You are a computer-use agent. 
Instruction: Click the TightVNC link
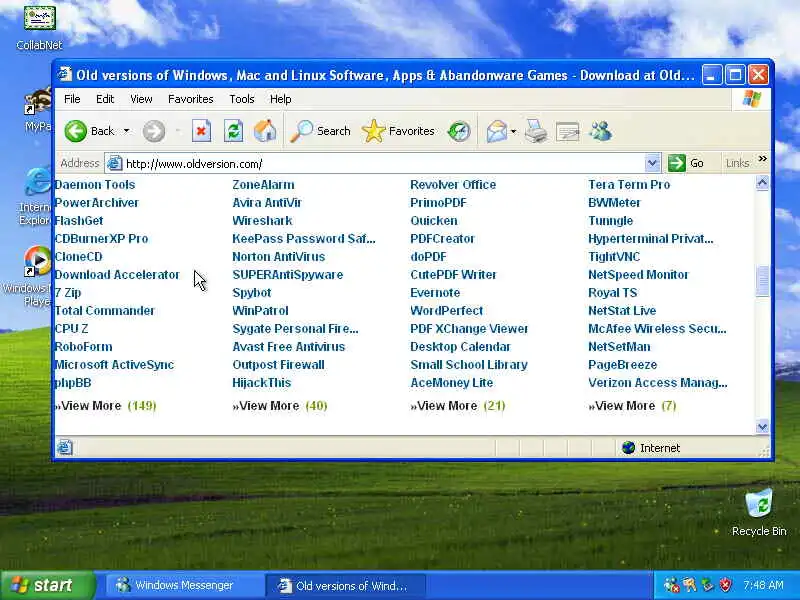pyautogui.click(x=614, y=257)
